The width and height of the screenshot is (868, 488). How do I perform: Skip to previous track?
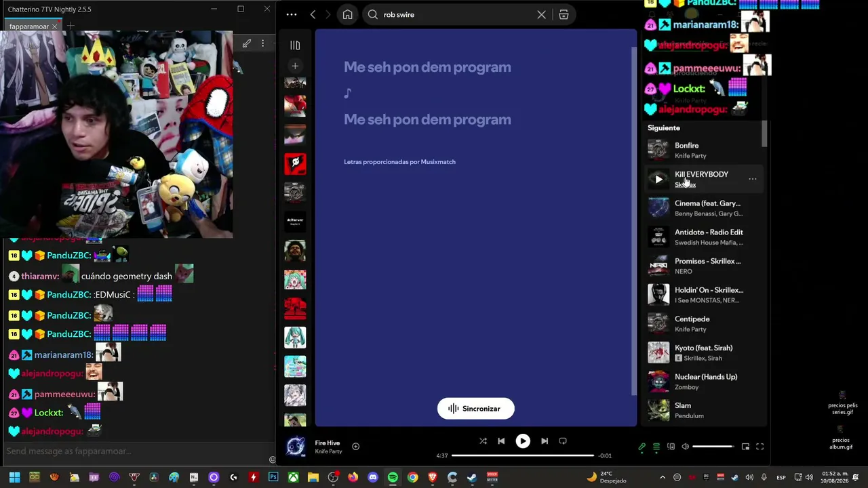501,441
